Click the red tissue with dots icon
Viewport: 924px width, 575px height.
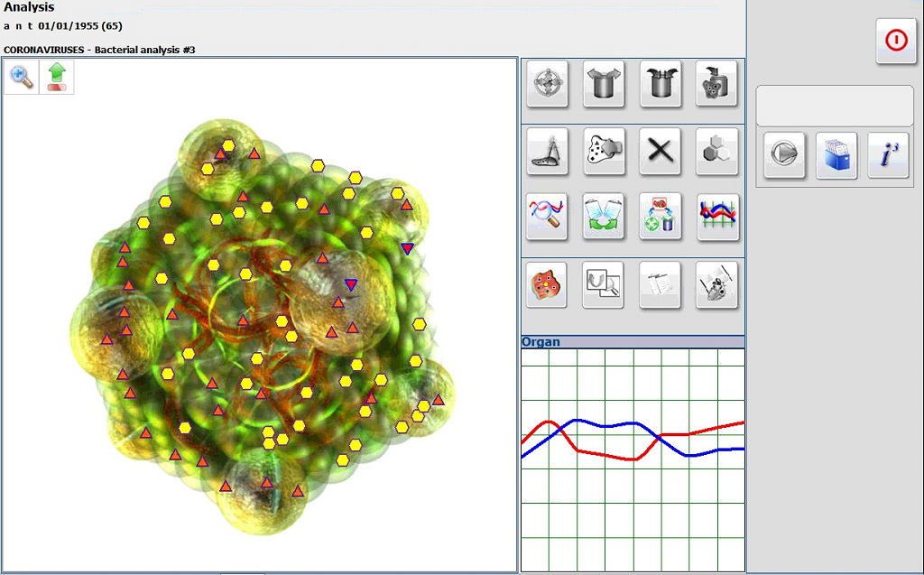coord(548,284)
